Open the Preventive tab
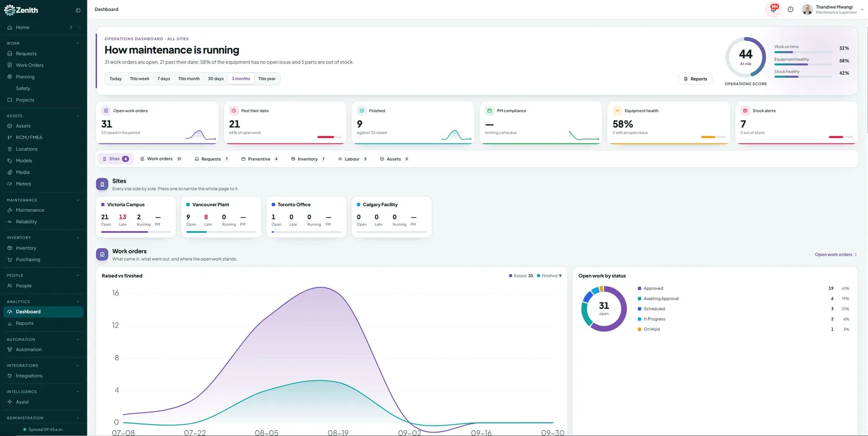868x436 pixels. click(259, 159)
